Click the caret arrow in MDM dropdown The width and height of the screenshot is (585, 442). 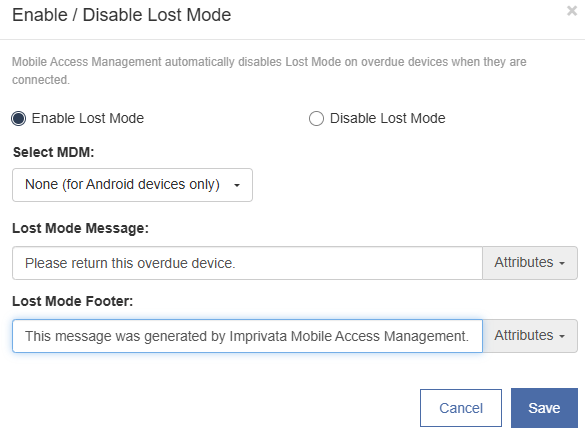tap(237, 185)
